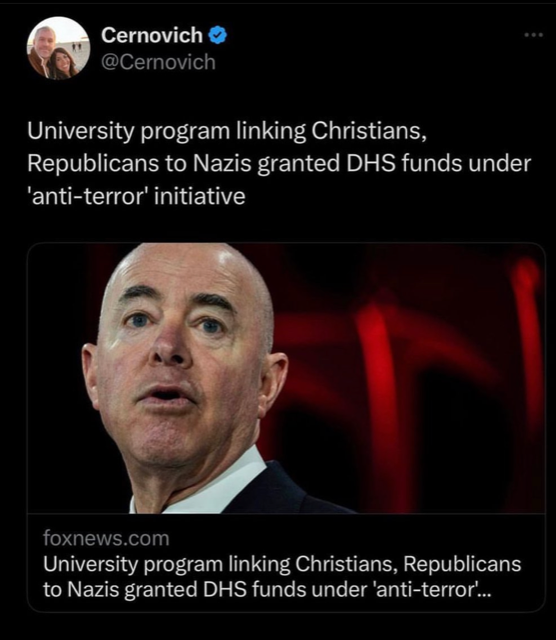
Task: Open the tweet text about DHS funds
Action: (279, 163)
